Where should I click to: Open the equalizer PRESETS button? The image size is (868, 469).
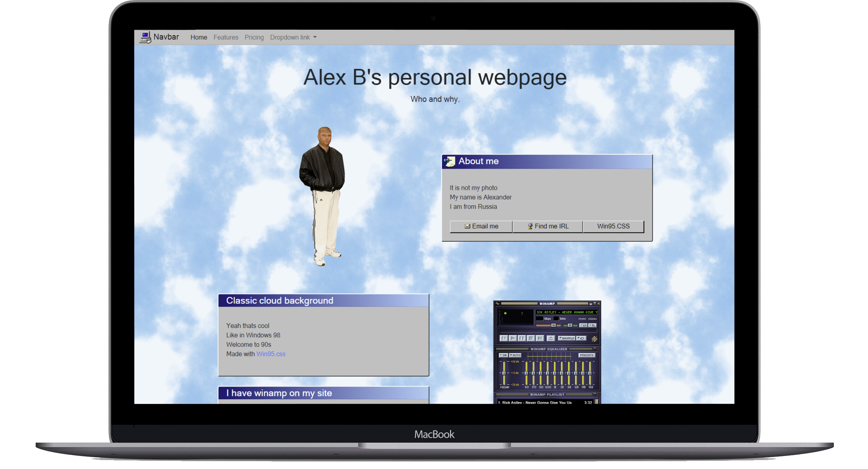point(587,355)
